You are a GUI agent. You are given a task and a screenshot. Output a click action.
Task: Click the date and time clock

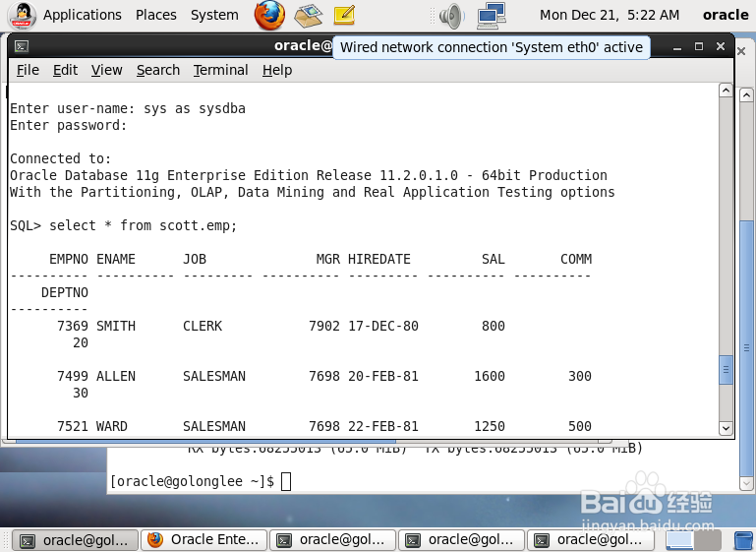point(610,15)
